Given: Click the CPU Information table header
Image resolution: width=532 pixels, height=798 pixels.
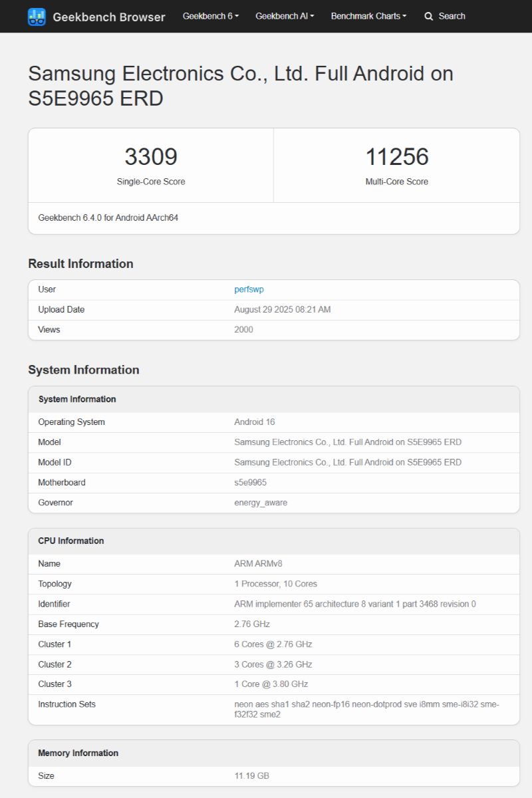Looking at the screenshot, I should coord(274,541).
